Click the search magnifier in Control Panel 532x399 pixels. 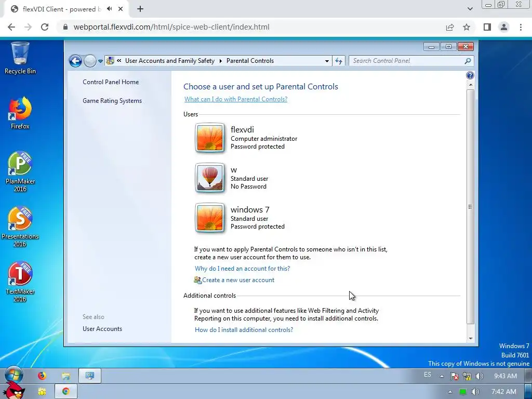pos(468,61)
